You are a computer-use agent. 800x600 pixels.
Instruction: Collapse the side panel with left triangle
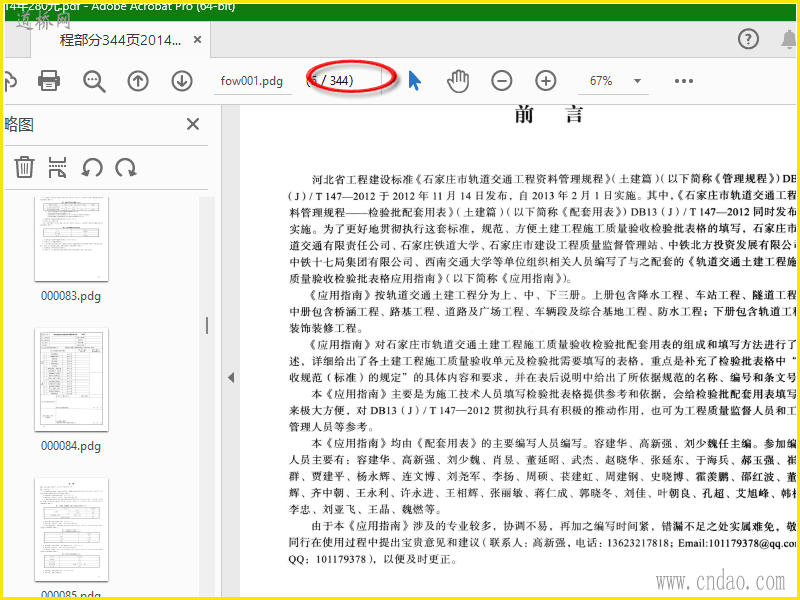(x=231, y=378)
